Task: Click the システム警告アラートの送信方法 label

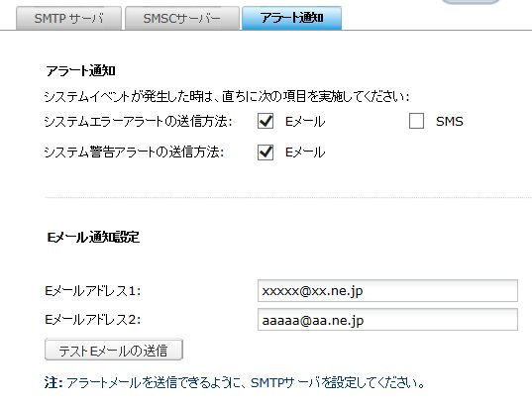Action: (x=134, y=152)
